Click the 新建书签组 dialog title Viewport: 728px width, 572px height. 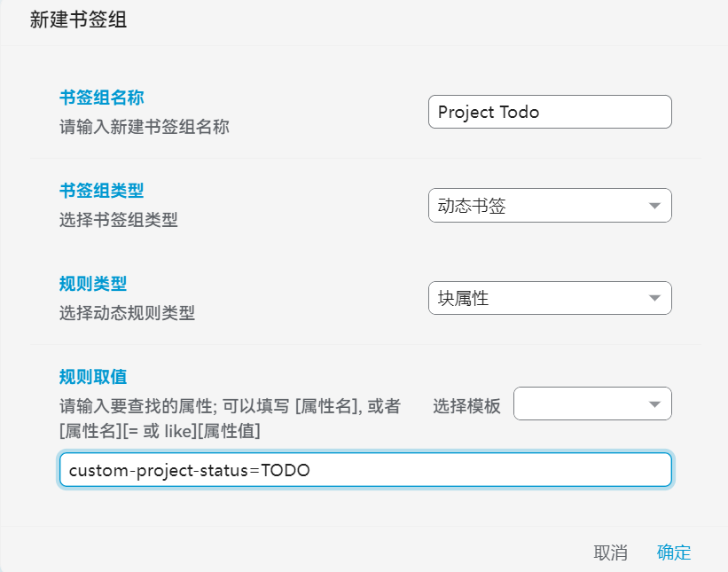tap(78, 20)
